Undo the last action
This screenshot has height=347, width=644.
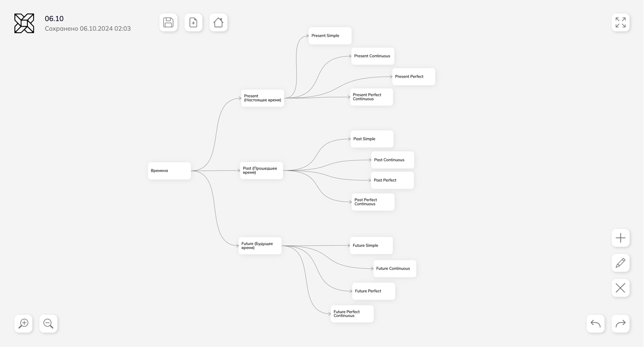(596, 324)
